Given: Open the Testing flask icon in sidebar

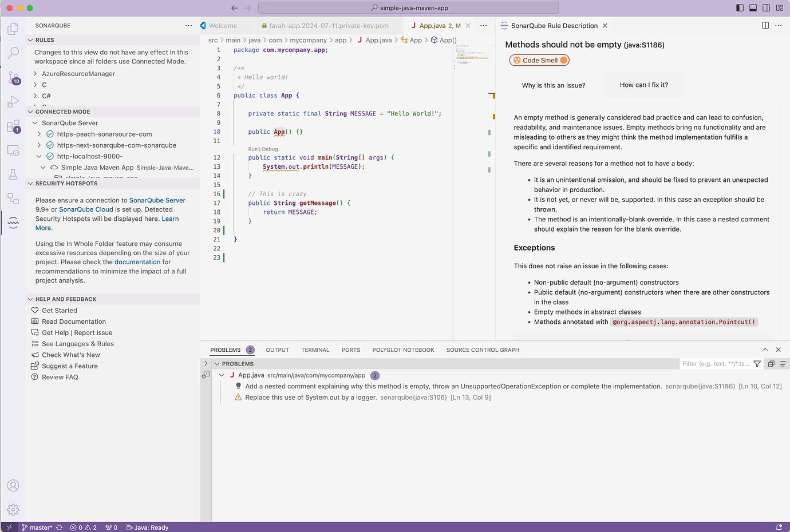Looking at the screenshot, I should [13, 174].
